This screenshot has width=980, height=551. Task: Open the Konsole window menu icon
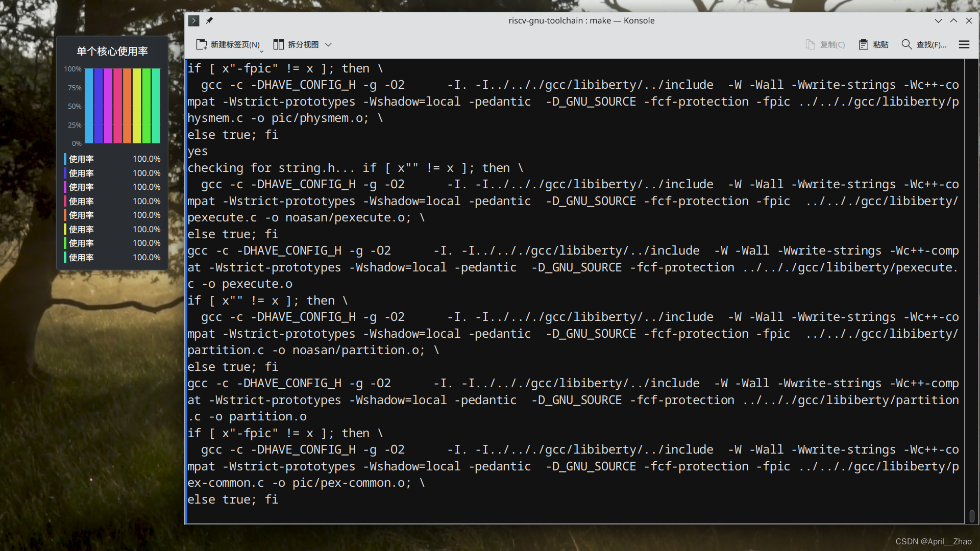193,20
